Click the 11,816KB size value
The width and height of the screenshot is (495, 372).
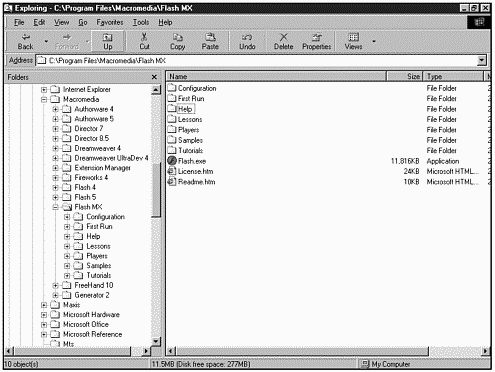pos(405,161)
